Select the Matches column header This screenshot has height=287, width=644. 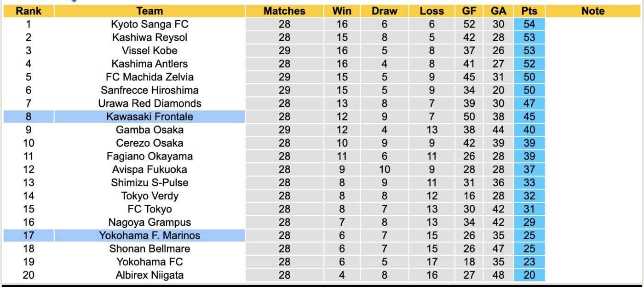284,11
